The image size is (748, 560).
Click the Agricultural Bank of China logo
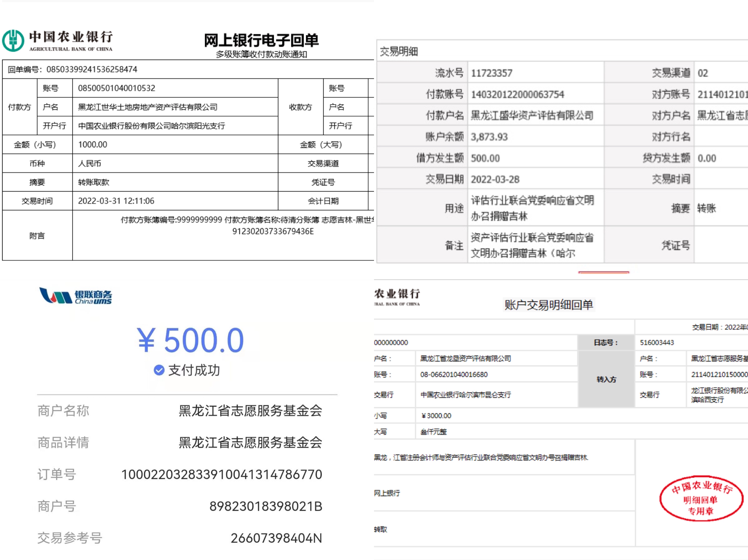coord(58,41)
